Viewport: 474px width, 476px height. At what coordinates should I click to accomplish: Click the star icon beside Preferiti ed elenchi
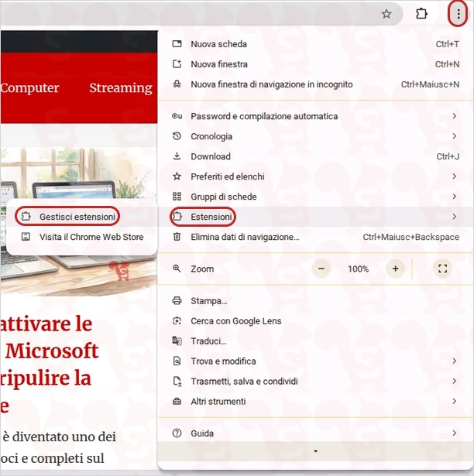(177, 176)
